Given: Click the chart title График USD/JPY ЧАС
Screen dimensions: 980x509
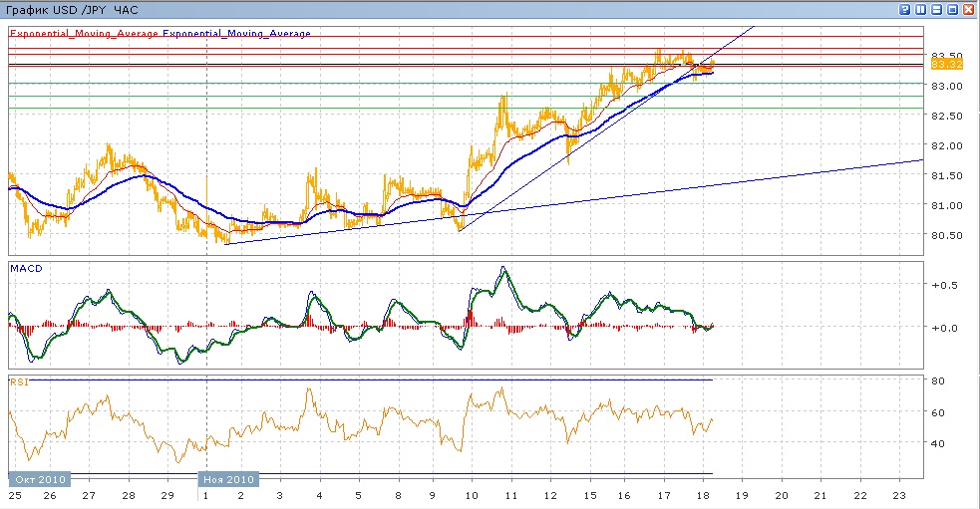Looking at the screenshot, I should pos(73,9).
